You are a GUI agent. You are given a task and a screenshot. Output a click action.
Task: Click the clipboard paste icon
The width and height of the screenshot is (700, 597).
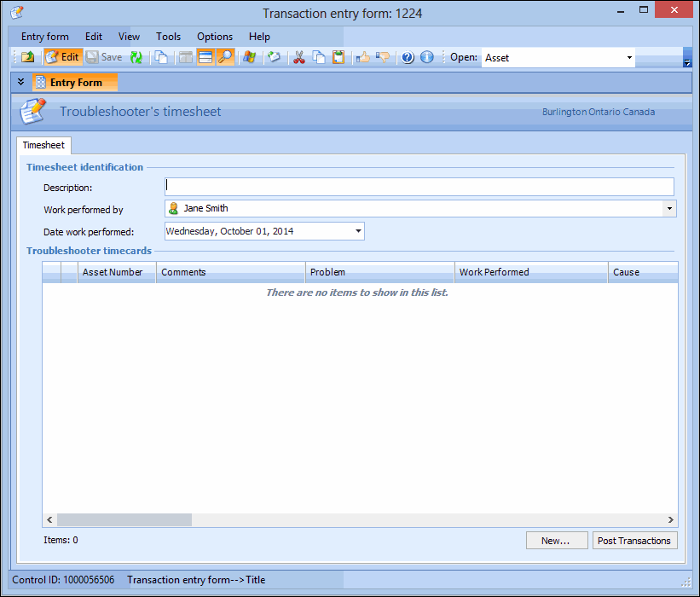(338, 58)
